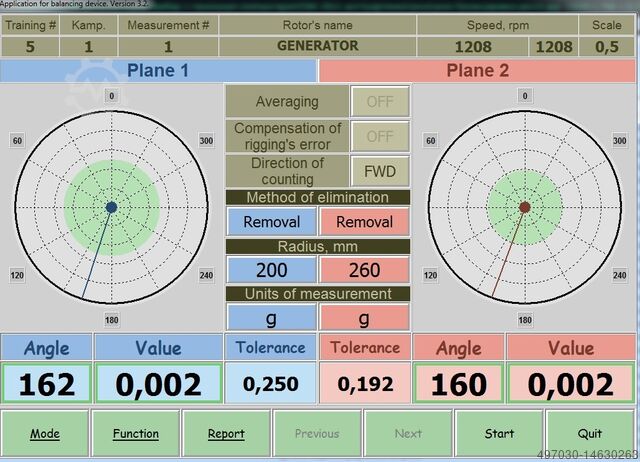Select the Plane 2 header tab
This screenshot has height=462, width=640.
point(478,70)
